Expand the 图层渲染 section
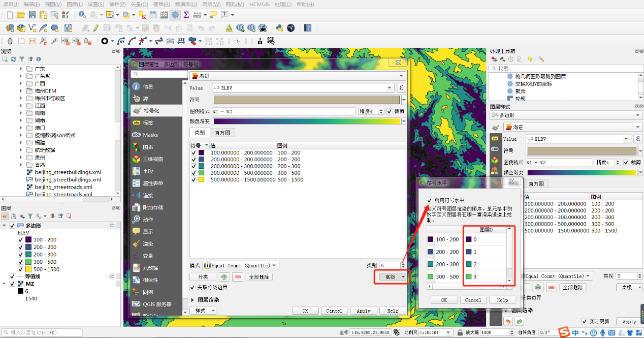 pos(193,300)
